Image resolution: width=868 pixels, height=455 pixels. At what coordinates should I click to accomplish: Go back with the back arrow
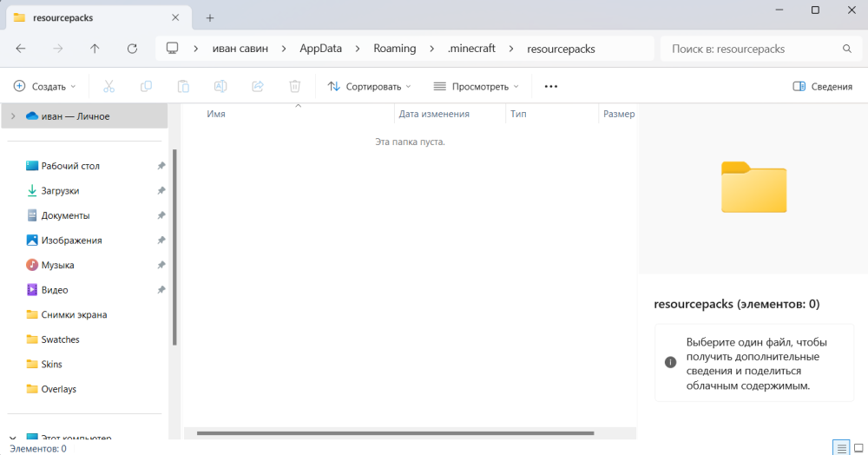(21, 49)
